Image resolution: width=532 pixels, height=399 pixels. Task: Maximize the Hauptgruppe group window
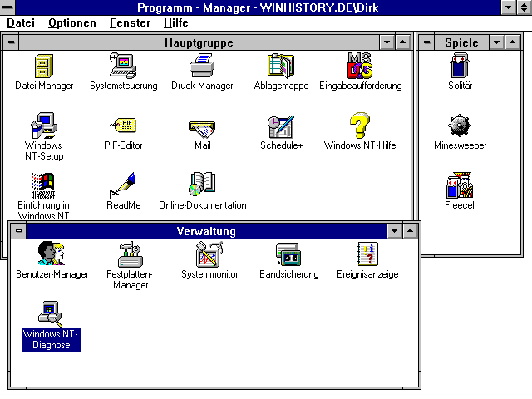click(402, 42)
